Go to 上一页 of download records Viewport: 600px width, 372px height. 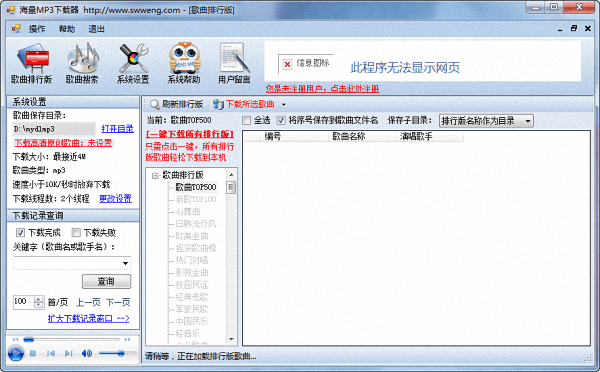tap(88, 302)
